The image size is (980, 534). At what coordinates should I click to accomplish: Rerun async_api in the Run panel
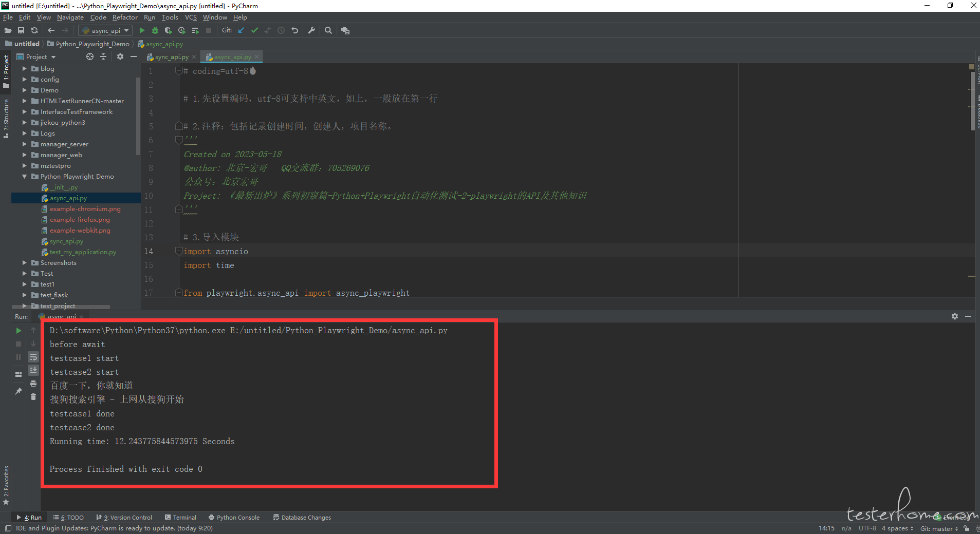tap(19, 331)
